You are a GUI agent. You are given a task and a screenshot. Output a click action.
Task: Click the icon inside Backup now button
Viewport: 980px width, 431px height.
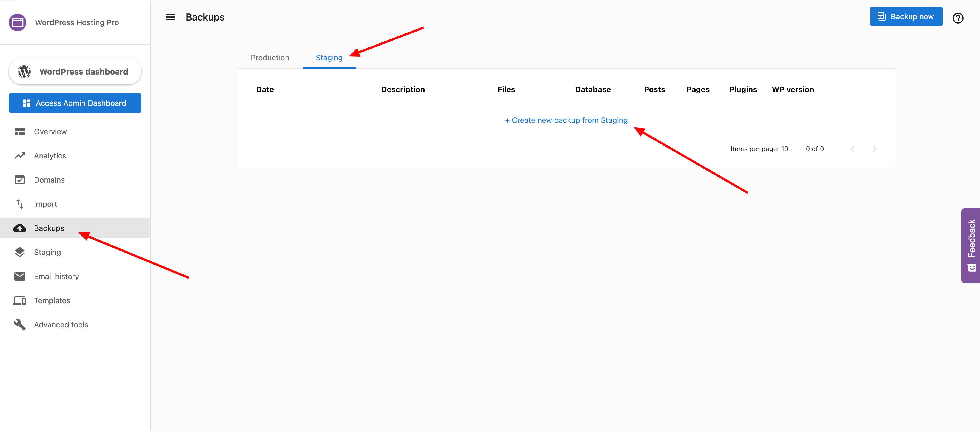point(881,16)
